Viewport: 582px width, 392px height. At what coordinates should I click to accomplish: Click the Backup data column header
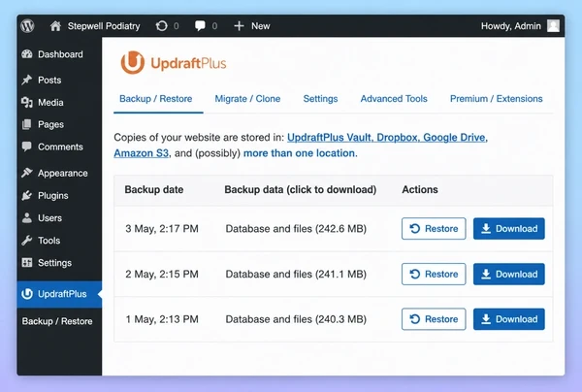[301, 189]
